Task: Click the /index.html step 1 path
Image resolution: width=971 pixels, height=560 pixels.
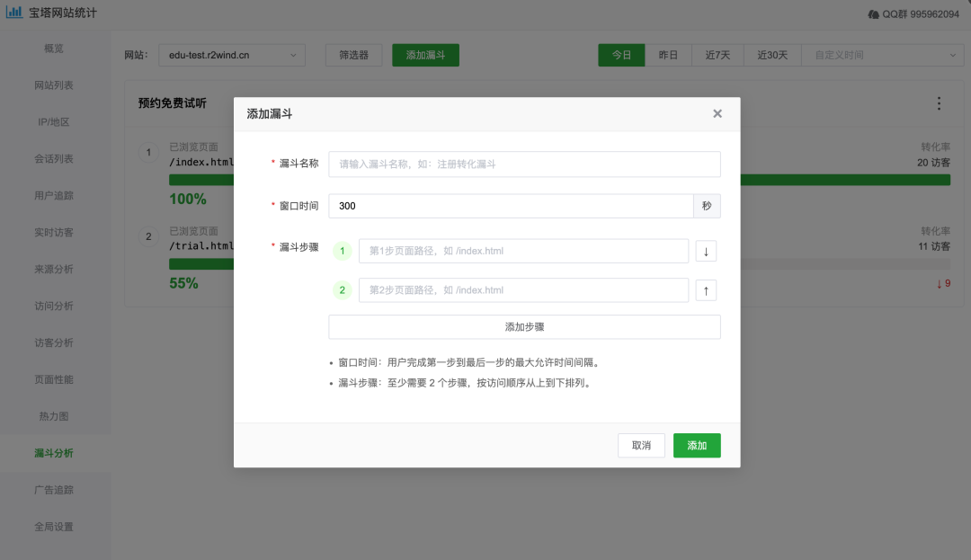Action: 201,162
